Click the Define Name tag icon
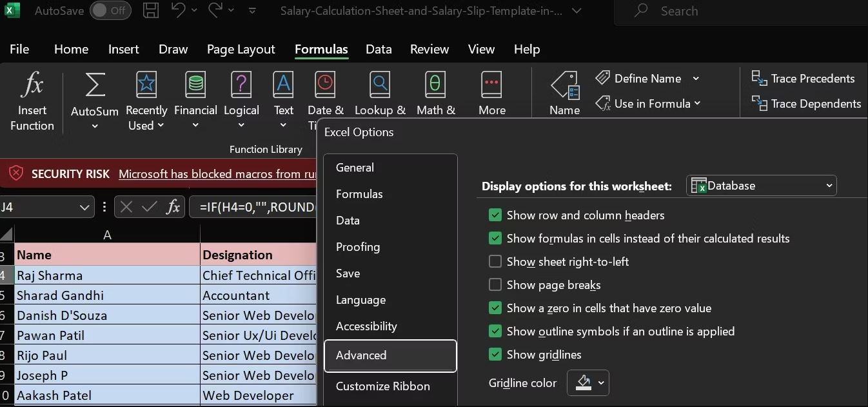The image size is (868, 407). [x=602, y=78]
